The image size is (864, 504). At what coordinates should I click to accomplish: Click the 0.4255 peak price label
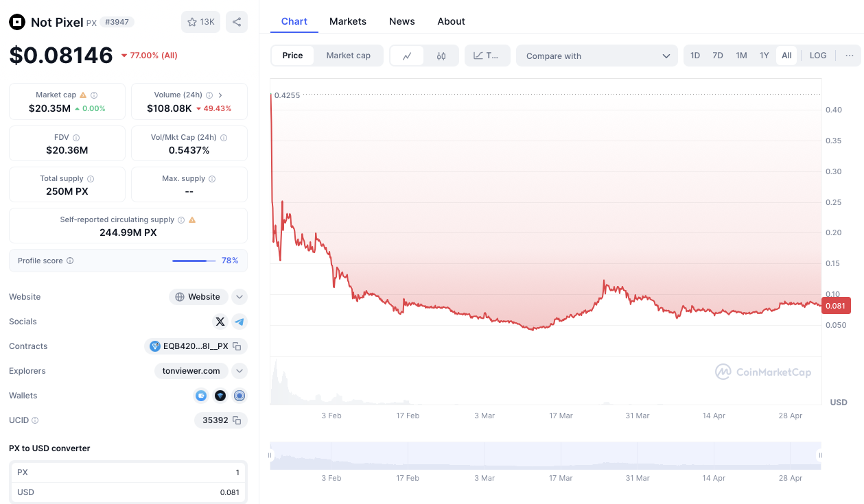287,95
